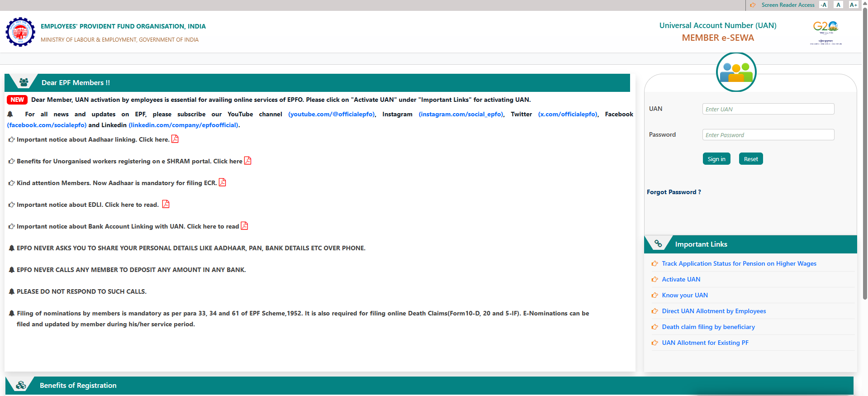
Task: Increase font size with A+ button
Action: coord(853,5)
